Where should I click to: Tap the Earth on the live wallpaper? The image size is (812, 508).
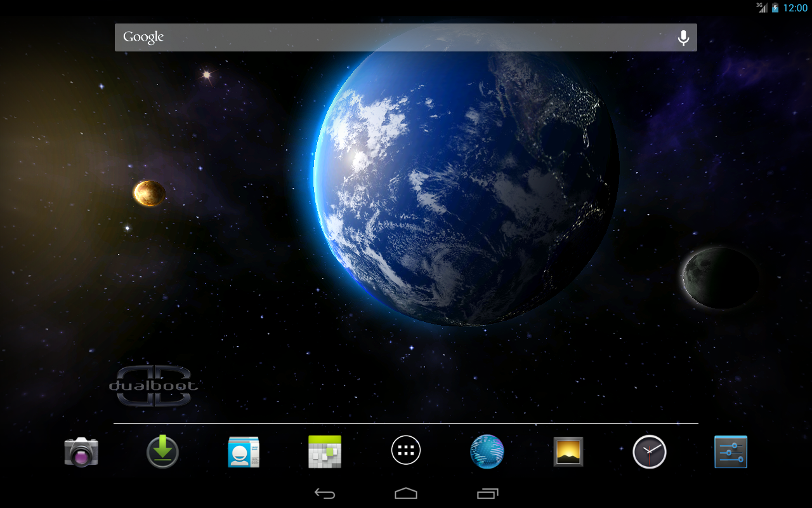pyautogui.click(x=466, y=175)
